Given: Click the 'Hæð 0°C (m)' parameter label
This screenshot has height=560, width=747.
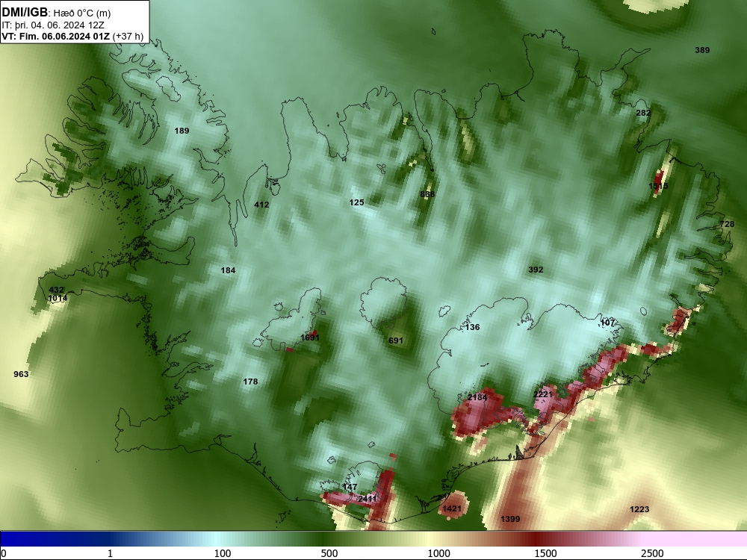Looking at the screenshot, I should [x=82, y=13].
